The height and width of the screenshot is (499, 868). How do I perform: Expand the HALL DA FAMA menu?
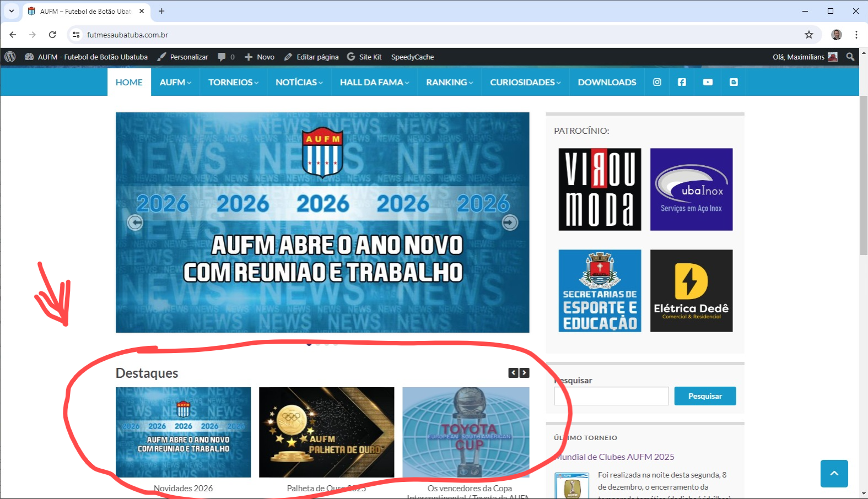[374, 82]
